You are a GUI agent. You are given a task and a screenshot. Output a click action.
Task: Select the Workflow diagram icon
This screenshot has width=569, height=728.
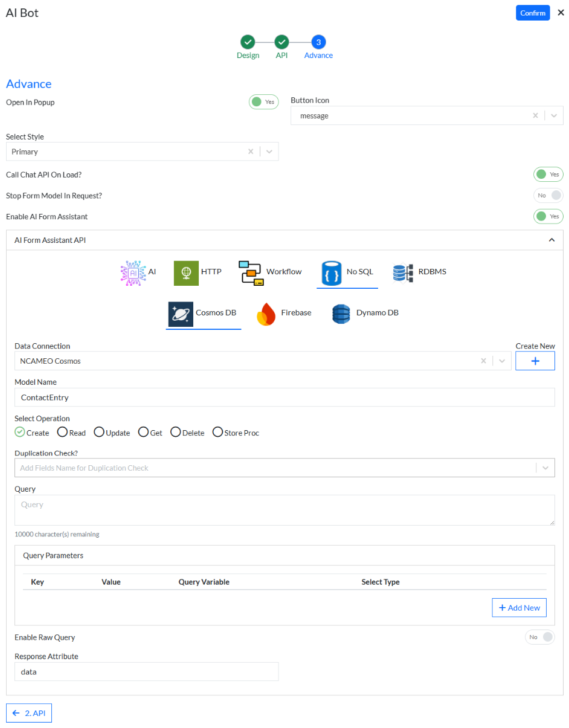(251, 272)
